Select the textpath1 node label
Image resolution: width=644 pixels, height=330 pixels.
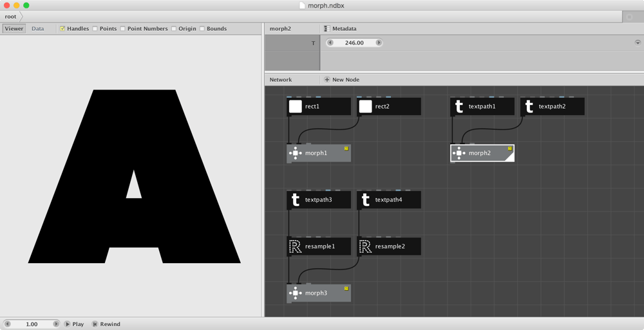point(482,106)
